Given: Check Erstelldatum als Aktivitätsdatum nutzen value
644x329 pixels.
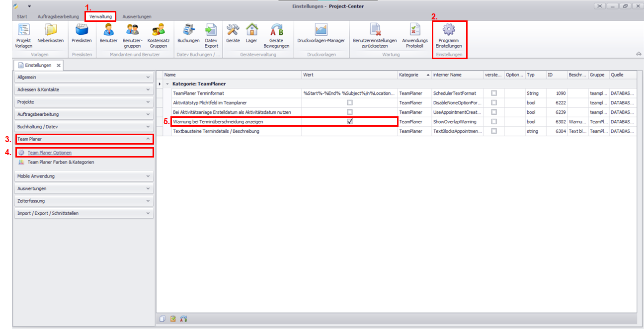Looking at the screenshot, I should 350,112.
